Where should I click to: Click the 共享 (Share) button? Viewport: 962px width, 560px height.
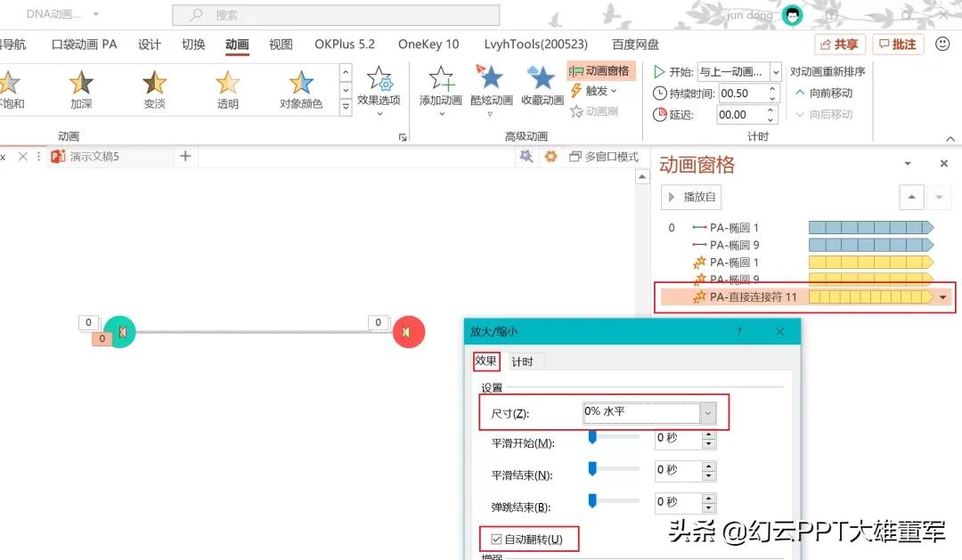pos(839,43)
